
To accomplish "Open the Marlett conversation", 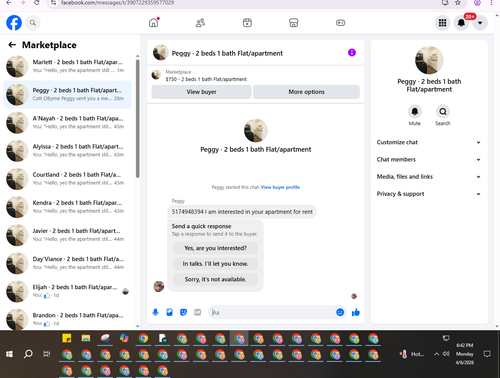I will click(x=67, y=66).
